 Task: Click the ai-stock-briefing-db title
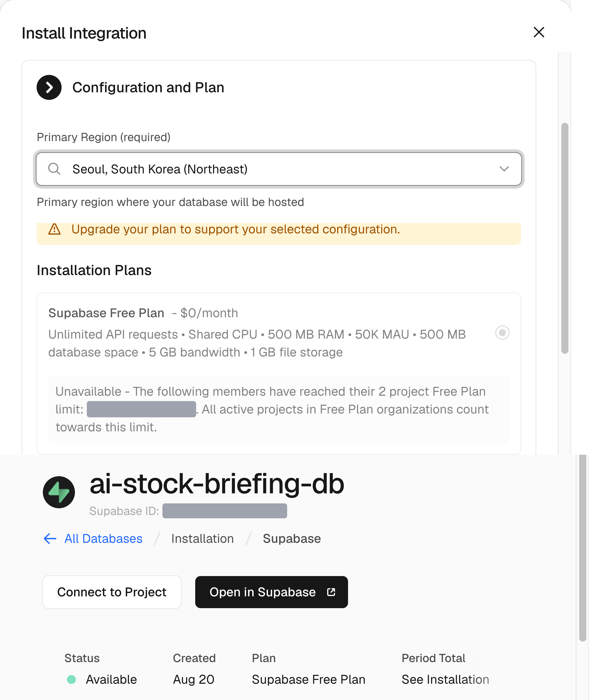pyautogui.click(x=217, y=484)
